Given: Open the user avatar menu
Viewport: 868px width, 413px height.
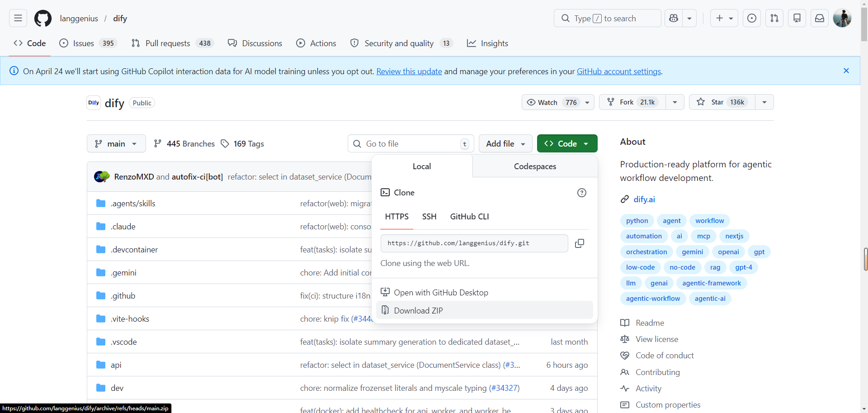Looking at the screenshot, I should (x=842, y=18).
